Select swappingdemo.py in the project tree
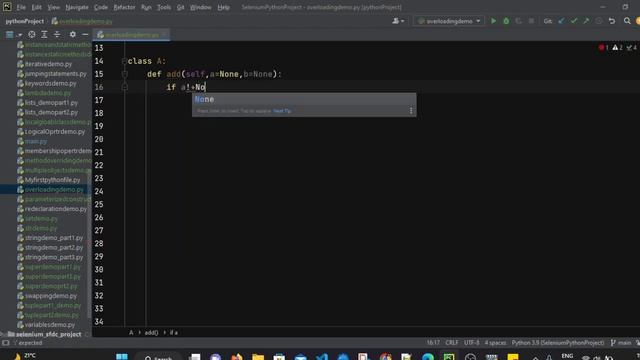The height and width of the screenshot is (360, 640). 51,296
